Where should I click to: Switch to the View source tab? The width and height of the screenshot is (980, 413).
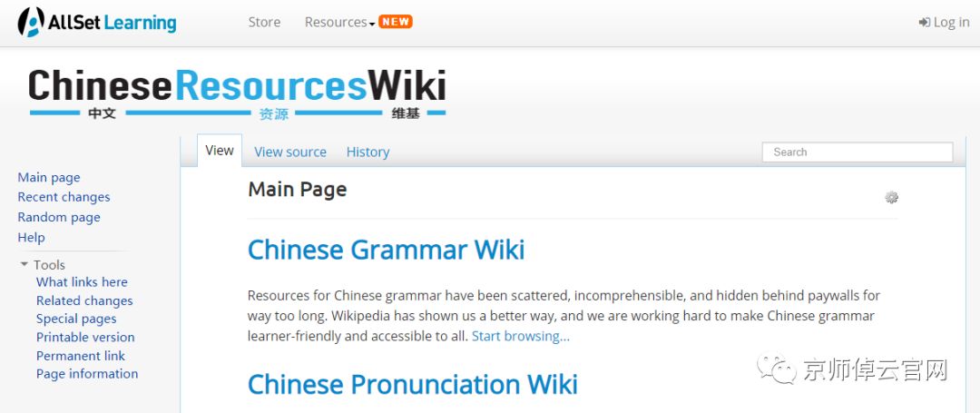click(x=290, y=152)
